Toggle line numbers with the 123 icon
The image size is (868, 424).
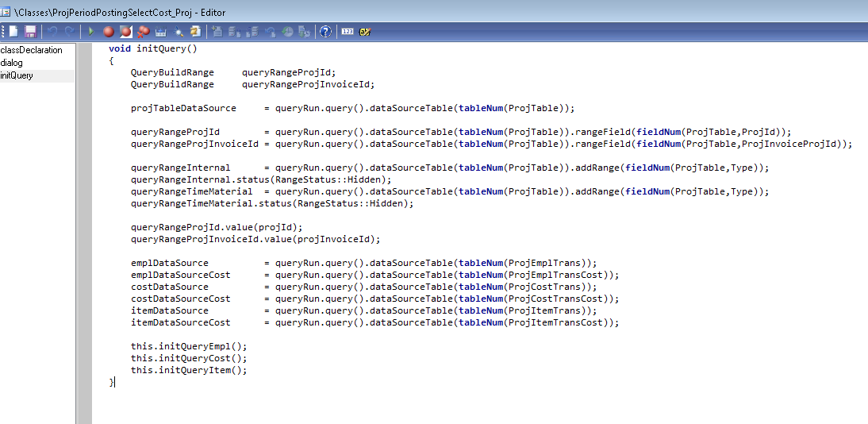click(347, 32)
